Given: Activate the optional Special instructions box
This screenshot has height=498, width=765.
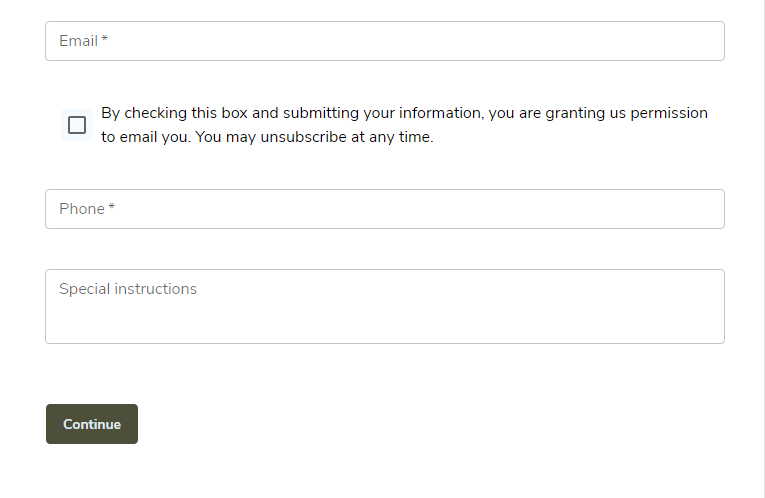Looking at the screenshot, I should tap(384, 306).
